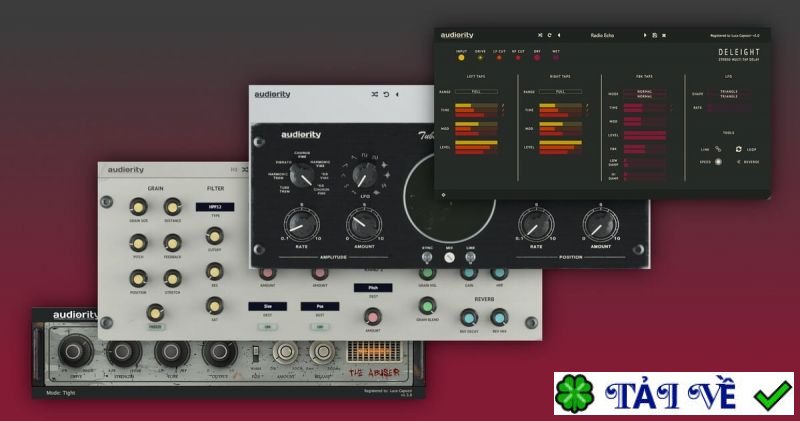Toggle the ON button under Pos dest
This screenshot has width=800, height=421.
click(320, 327)
